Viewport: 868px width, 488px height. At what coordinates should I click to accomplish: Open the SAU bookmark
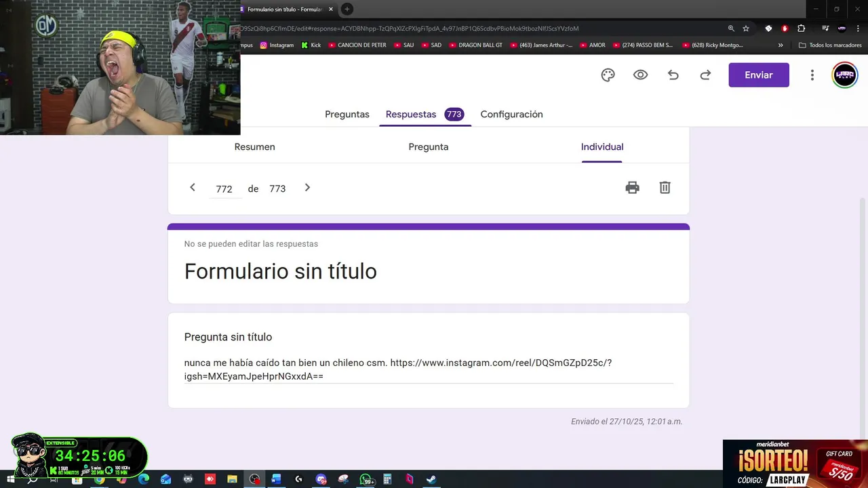tap(403, 45)
